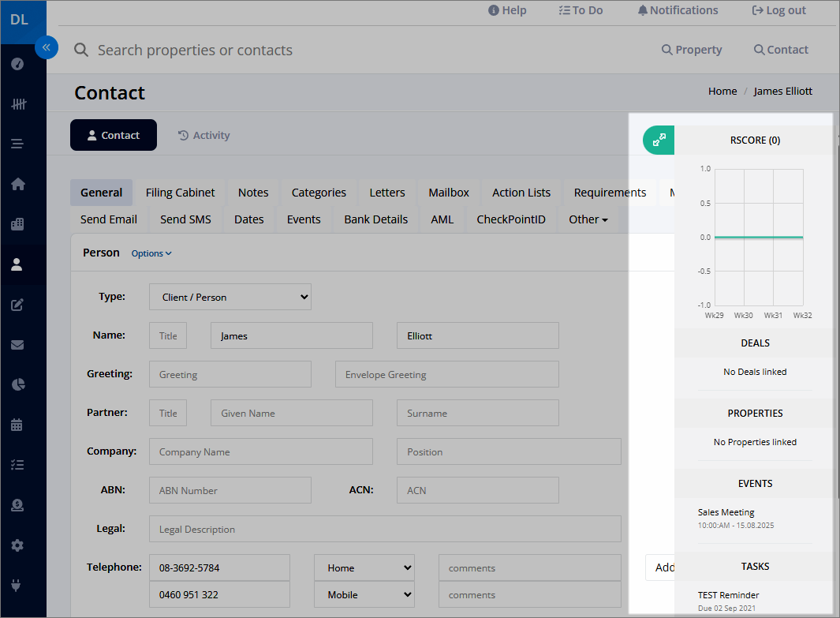The image size is (840, 618).
Task: Expand the Other dropdown tab
Action: tap(588, 219)
